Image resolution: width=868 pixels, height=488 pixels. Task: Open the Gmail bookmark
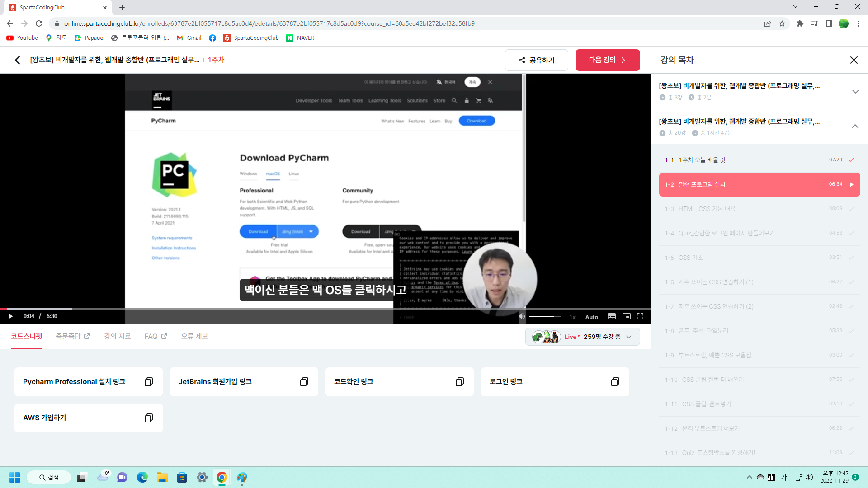pos(189,38)
